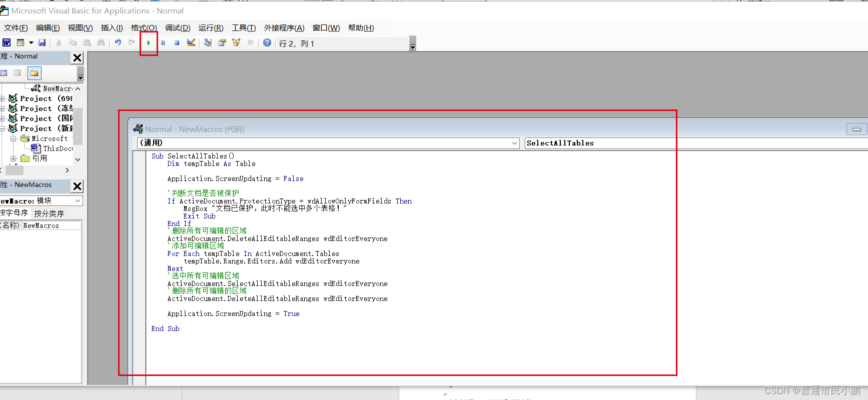This screenshot has width=868, height=400.
Task: Minimize the NewMacros code window
Action: click(x=856, y=129)
